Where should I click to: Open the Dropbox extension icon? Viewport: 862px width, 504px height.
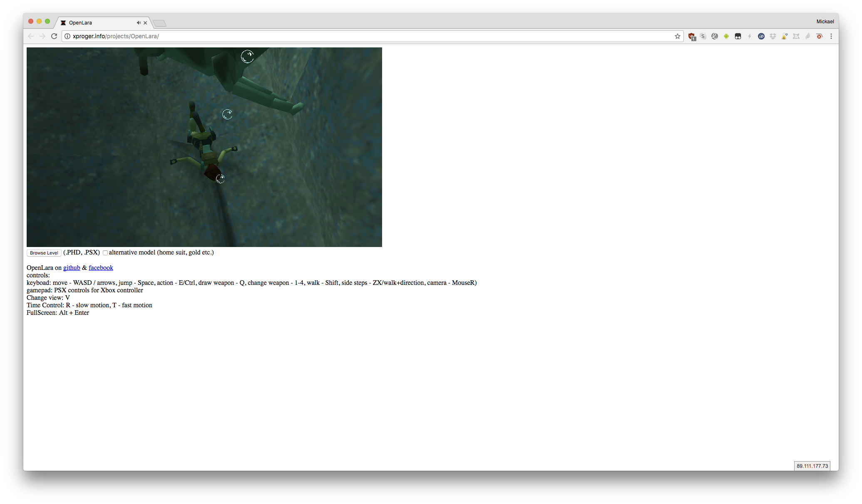(773, 36)
